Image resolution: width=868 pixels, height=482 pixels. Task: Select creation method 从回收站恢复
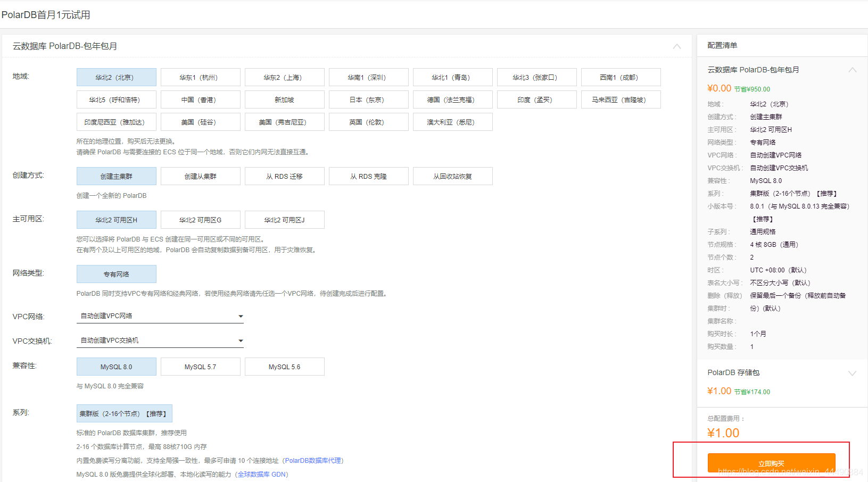click(452, 176)
